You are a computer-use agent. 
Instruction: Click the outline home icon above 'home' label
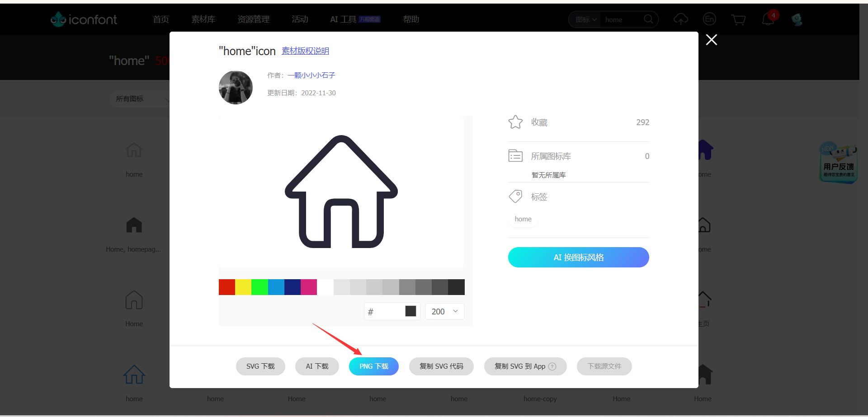[x=134, y=150]
